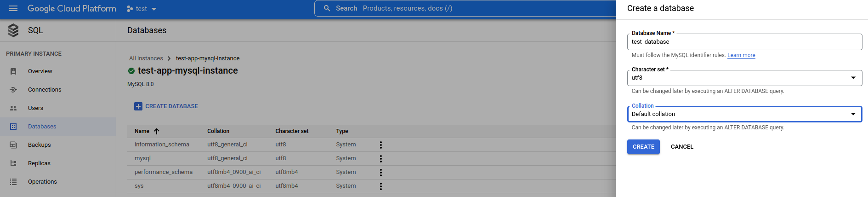Click the search magnifier icon
Image resolution: width=868 pixels, height=197 pixels.
pos(327,8)
